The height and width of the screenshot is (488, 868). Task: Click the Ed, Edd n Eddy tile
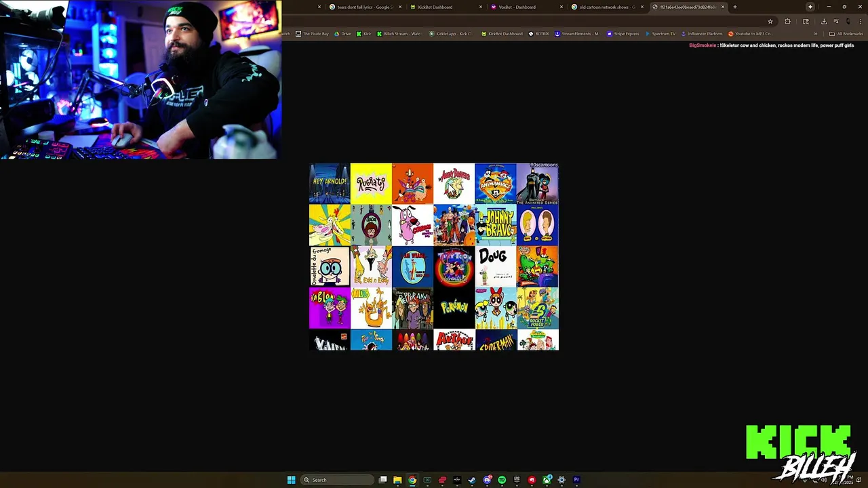pyautogui.click(x=371, y=266)
